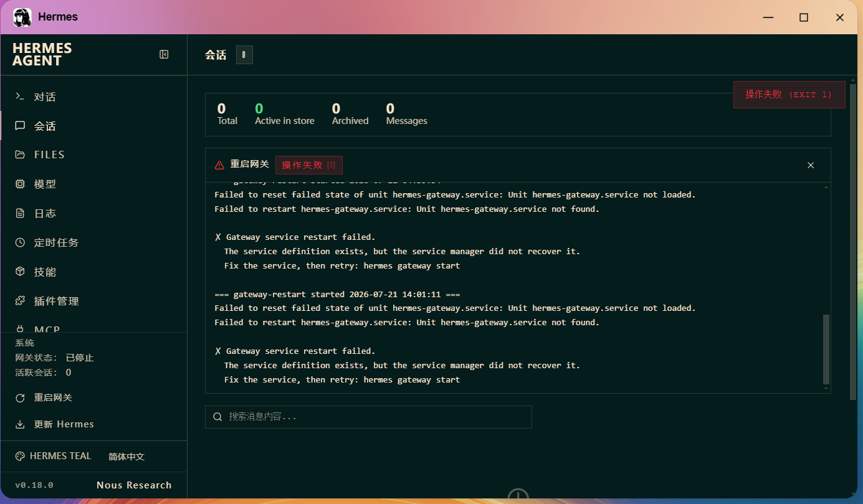Image resolution: width=863 pixels, height=504 pixels.
Task: Change language via 简体中文 selector
Action: tap(126, 457)
